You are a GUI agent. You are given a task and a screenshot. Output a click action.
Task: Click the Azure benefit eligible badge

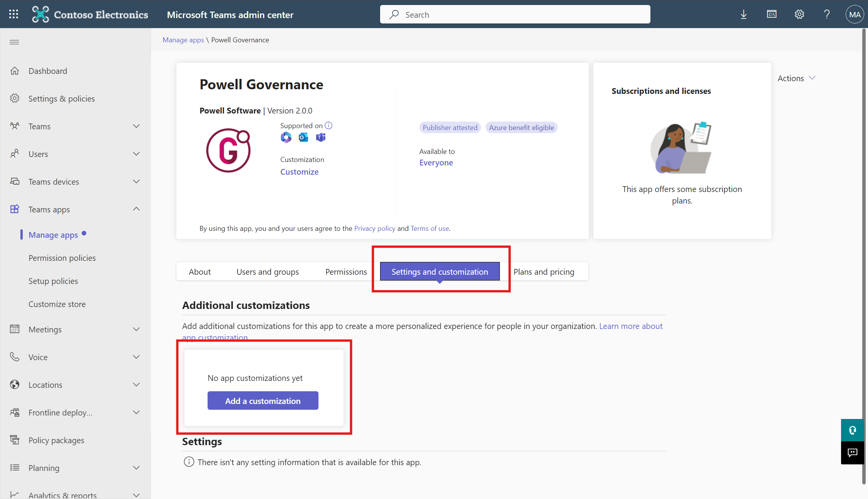tap(521, 127)
